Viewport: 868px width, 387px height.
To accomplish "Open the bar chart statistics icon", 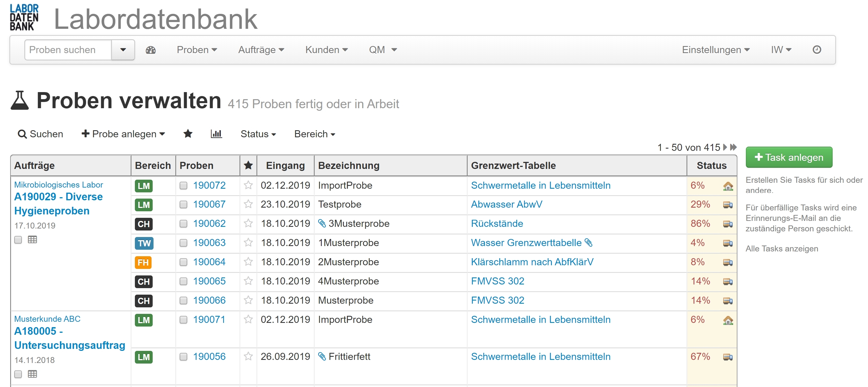I will click(216, 134).
